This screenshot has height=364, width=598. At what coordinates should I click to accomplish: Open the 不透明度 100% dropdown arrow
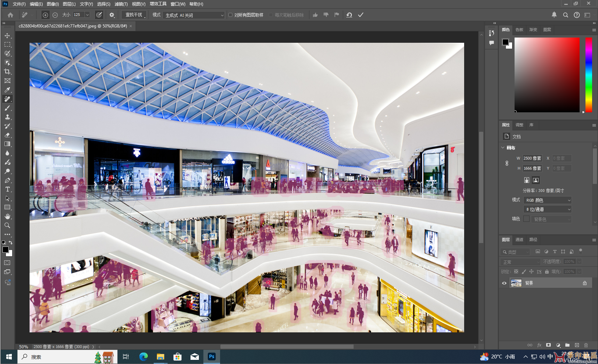579,261
